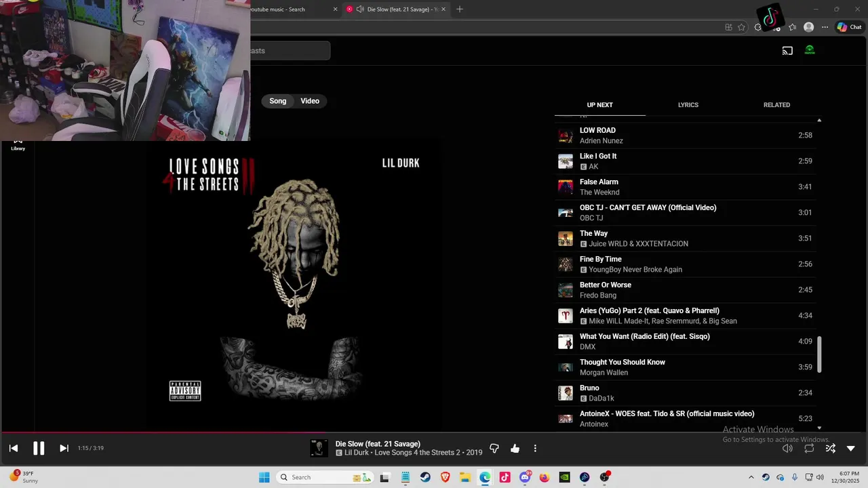Like the song Die Slow
Image resolution: width=868 pixels, height=488 pixels.
(515, 448)
